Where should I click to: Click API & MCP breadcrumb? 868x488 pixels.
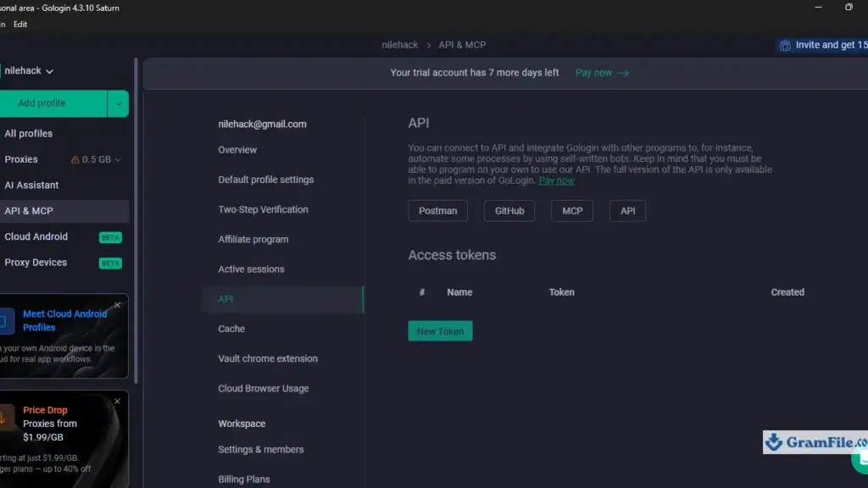pyautogui.click(x=462, y=46)
